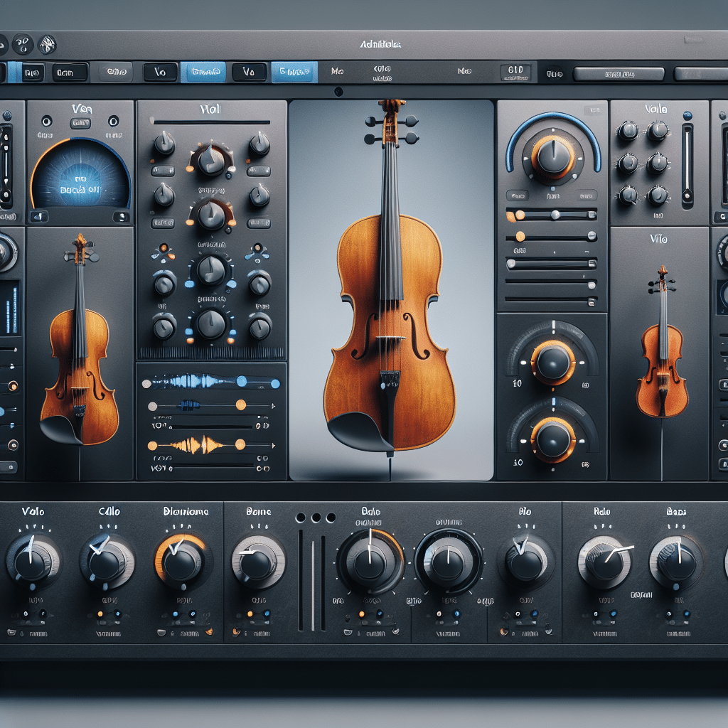
Task: Click the Bass knob in the bottom strip
Action: tap(677, 563)
